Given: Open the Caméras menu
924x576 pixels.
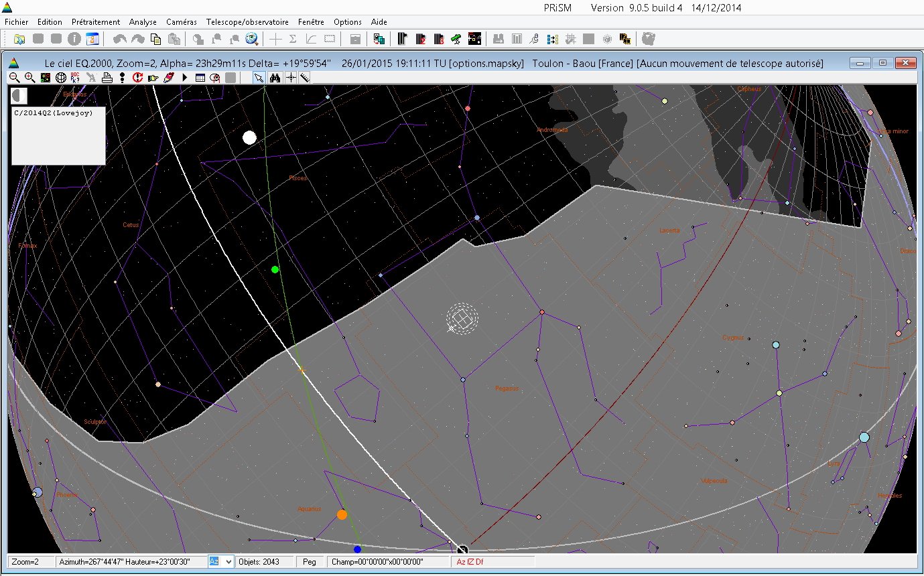Looking at the screenshot, I should point(182,22).
